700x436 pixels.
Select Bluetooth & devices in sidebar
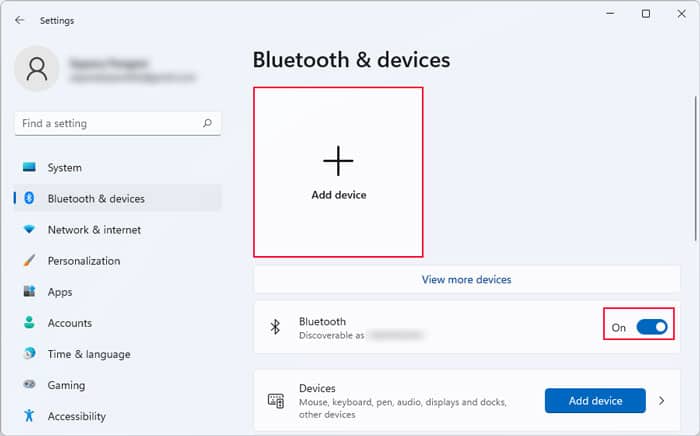click(x=118, y=198)
